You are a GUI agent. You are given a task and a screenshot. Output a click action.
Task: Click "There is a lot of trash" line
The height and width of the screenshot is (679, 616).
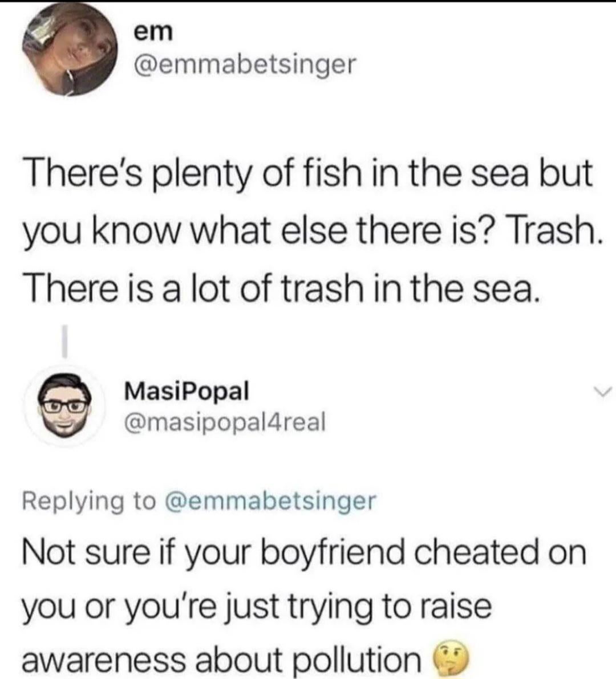pyautogui.click(x=279, y=289)
